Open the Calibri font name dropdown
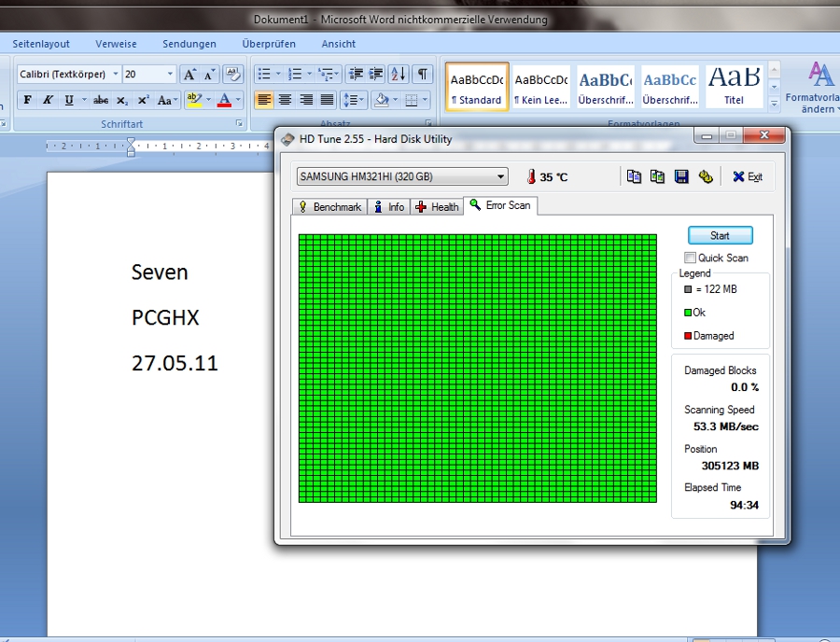 point(115,74)
